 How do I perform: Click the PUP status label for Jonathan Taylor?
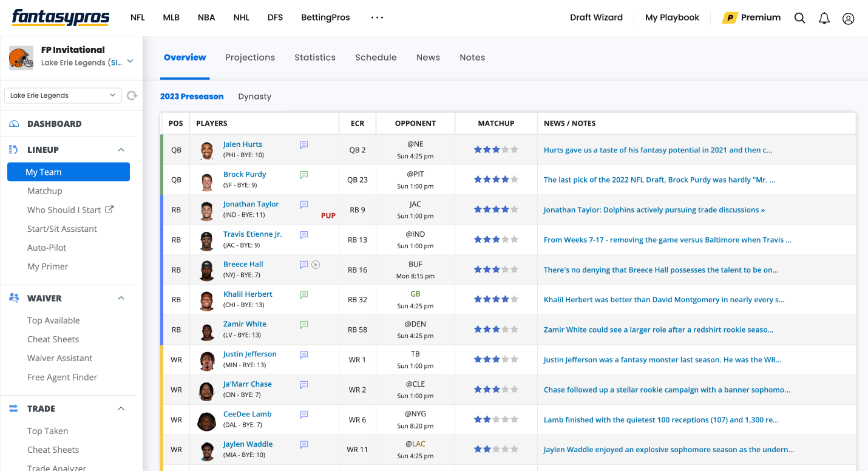pyautogui.click(x=328, y=215)
